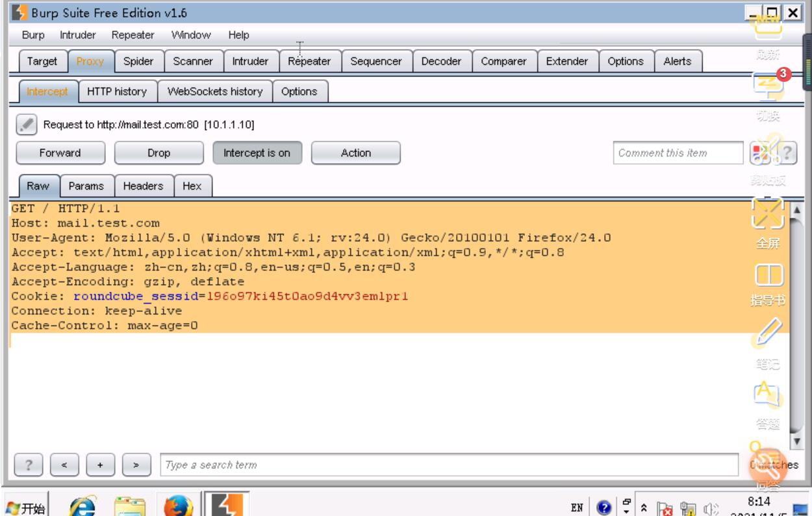The image size is (812, 516).
Task: Switch to the Sequencer tab
Action: tap(376, 62)
